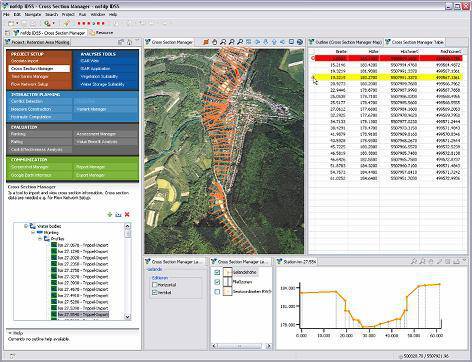Image resolution: width=472 pixels, height=362 pixels.
Task: Collapse the Help section at bottom left
Action: pos(10,333)
